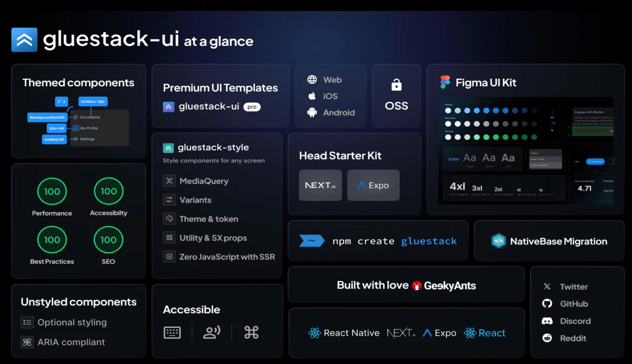Image resolution: width=632 pixels, height=364 pixels.
Task: Click the padding=$3 blue tag
Action: (54, 139)
